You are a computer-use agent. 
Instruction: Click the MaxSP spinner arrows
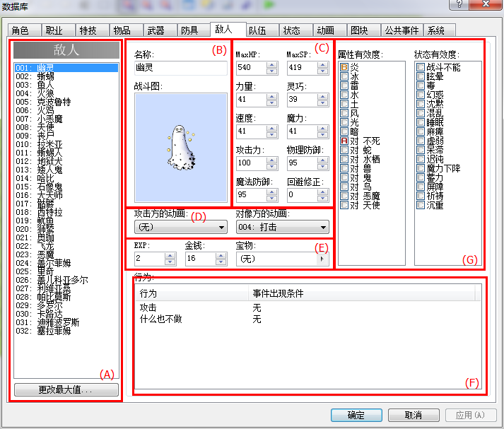click(x=323, y=67)
